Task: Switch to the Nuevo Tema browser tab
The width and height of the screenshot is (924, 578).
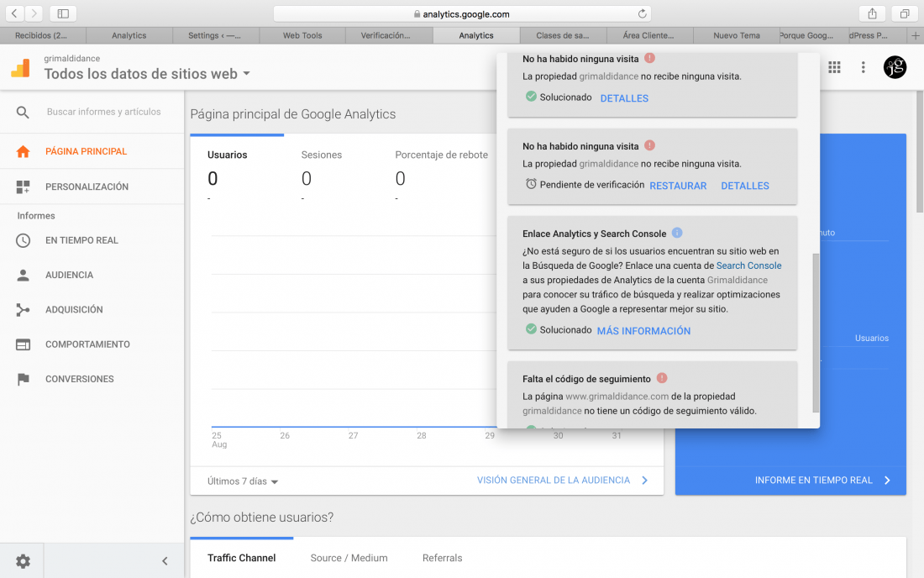Action: (737, 35)
